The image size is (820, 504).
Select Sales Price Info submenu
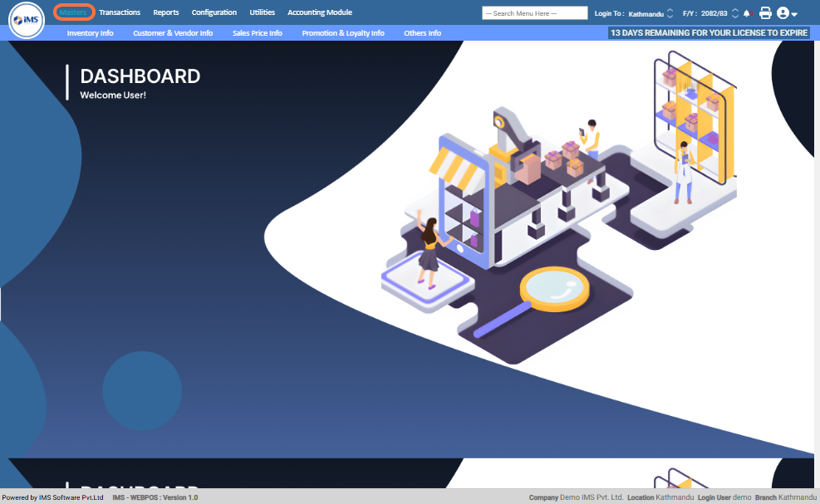coord(257,33)
